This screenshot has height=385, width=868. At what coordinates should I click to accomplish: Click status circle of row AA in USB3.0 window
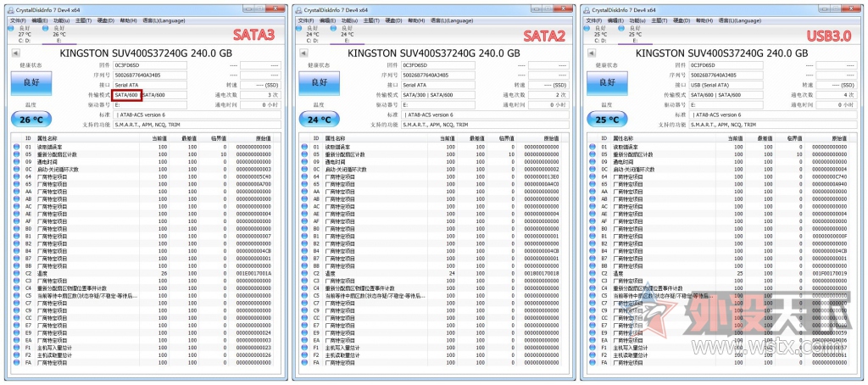pos(593,191)
